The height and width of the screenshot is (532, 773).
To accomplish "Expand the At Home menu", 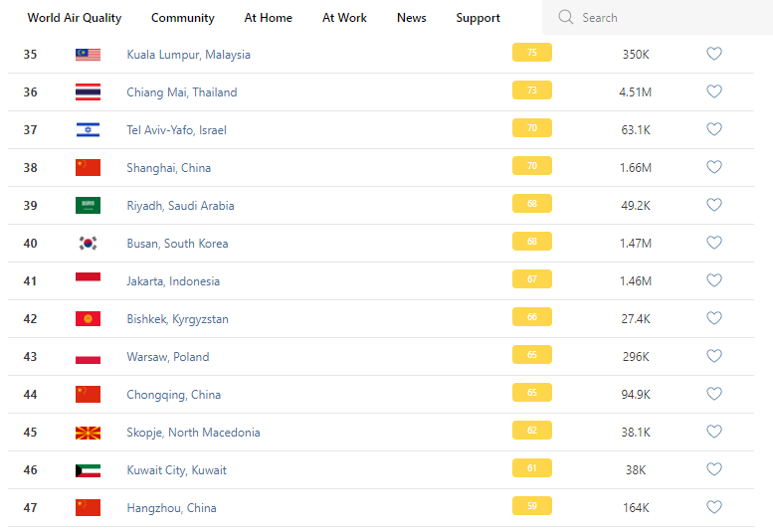I will pos(269,18).
